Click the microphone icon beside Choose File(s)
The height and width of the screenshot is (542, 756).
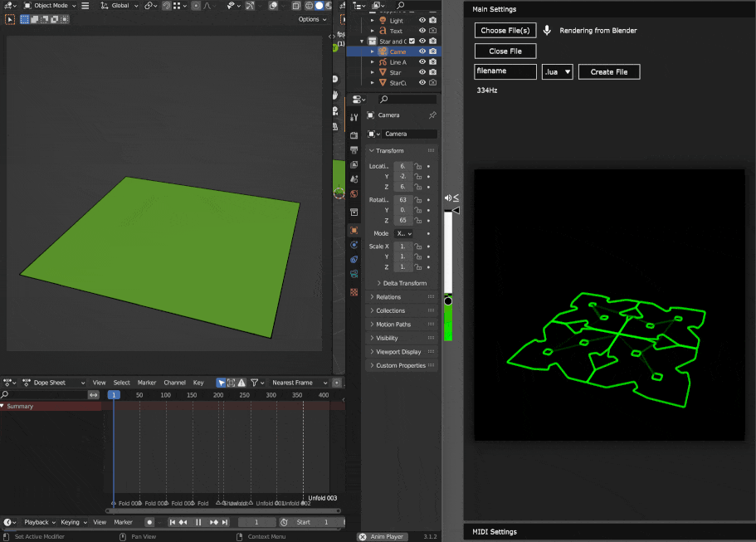click(547, 31)
